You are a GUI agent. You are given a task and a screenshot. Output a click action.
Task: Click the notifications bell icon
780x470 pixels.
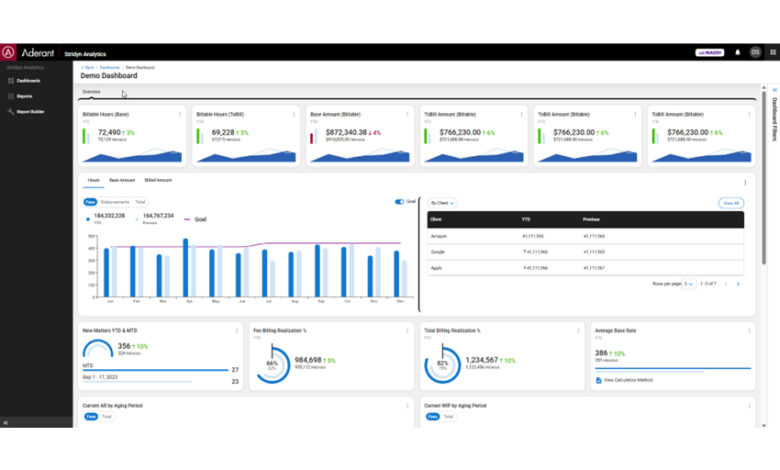[738, 52]
